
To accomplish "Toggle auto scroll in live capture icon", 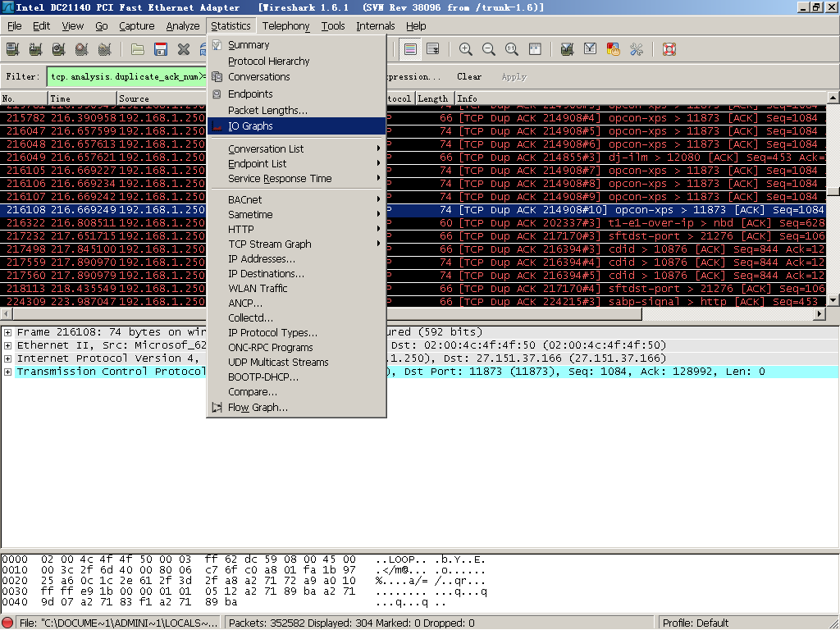I will pyautogui.click(x=433, y=49).
